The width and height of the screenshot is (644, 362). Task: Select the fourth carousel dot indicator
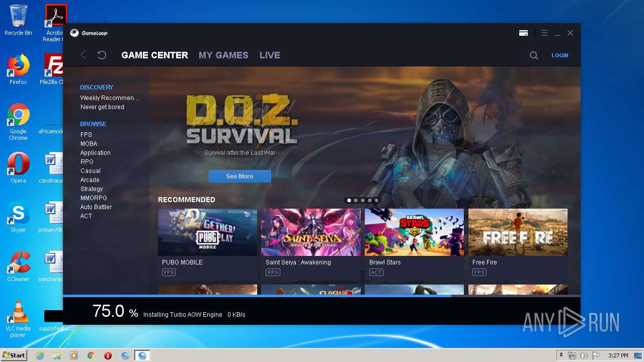click(370, 201)
